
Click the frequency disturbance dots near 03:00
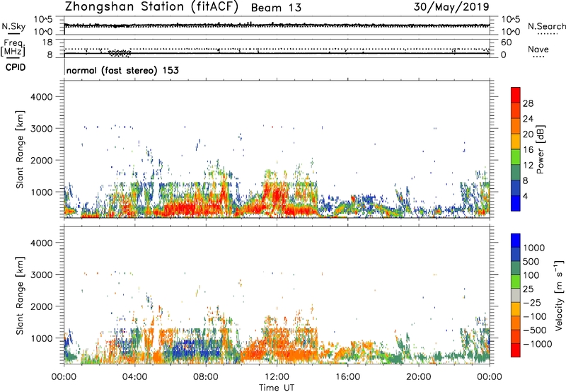(x=120, y=53)
